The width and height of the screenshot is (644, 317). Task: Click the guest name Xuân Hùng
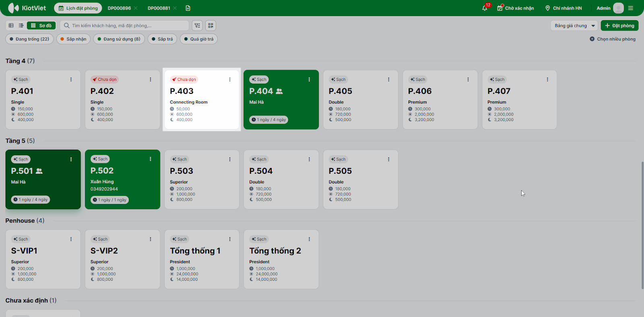click(x=102, y=182)
